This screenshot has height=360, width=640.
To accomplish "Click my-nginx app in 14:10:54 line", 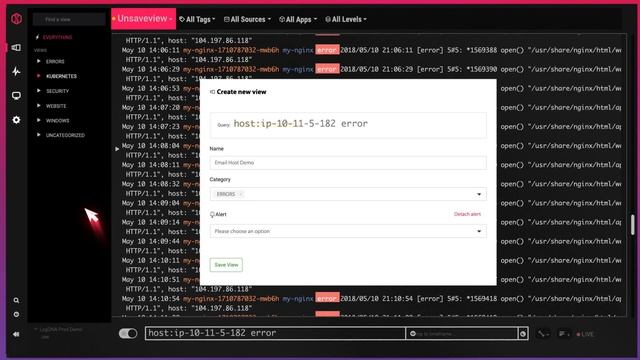I will click(x=298, y=299).
